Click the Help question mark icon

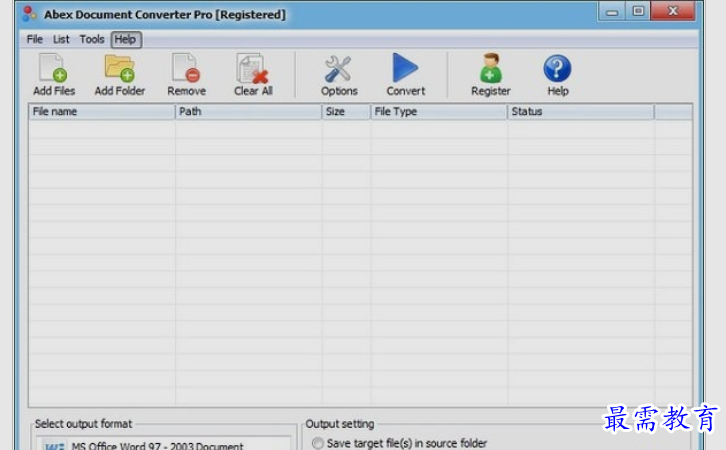557,69
